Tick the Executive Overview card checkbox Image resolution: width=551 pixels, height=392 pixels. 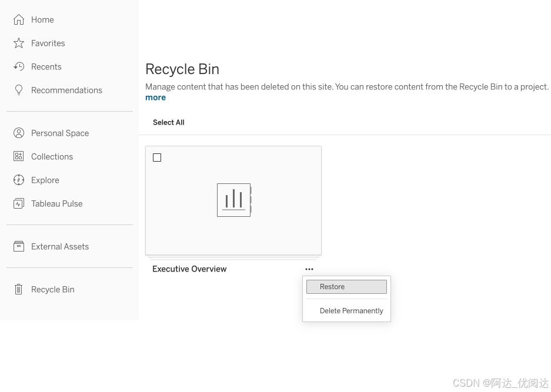pyautogui.click(x=157, y=158)
